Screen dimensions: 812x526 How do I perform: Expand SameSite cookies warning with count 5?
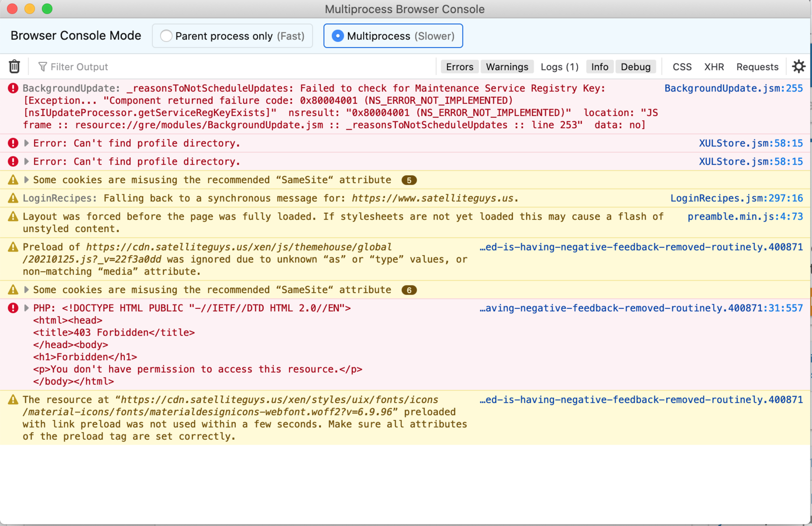[x=26, y=180]
